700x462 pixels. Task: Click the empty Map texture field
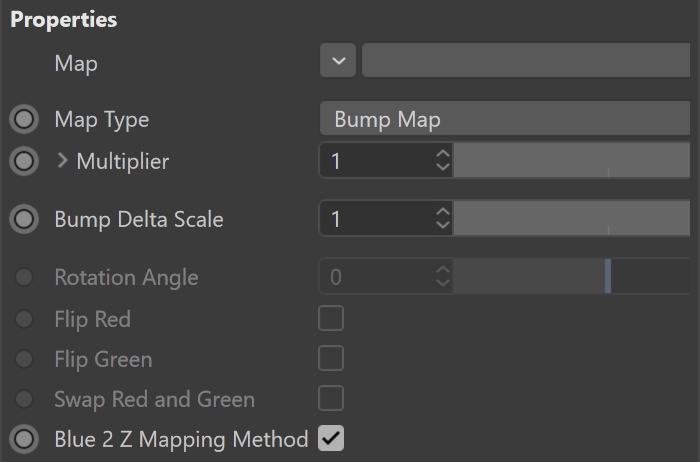tap(526, 60)
